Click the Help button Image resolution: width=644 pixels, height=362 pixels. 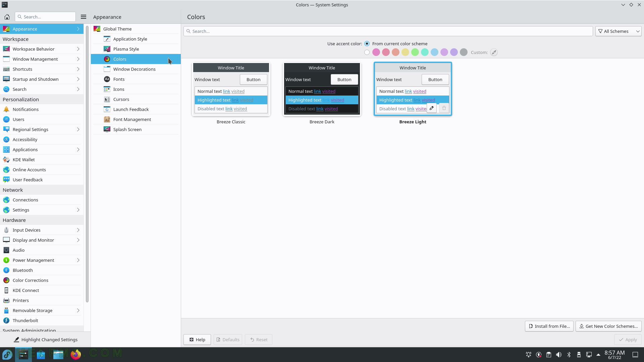(197, 340)
